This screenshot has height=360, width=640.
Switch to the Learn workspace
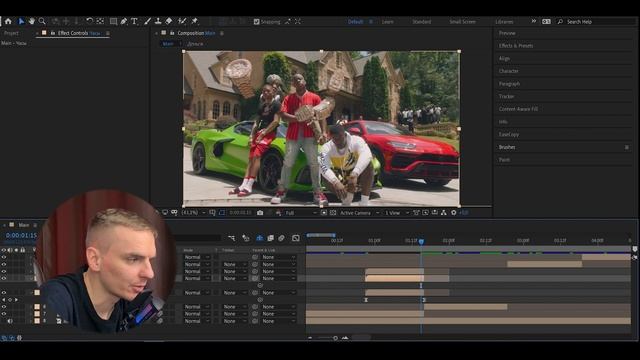[388, 22]
